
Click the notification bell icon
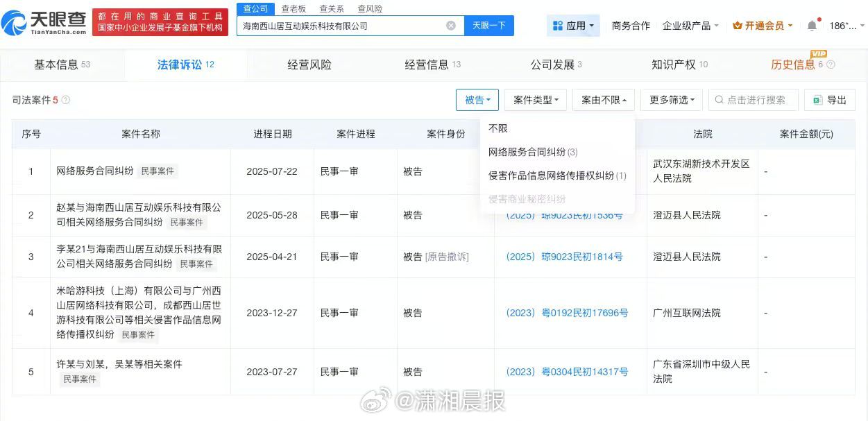tap(811, 25)
